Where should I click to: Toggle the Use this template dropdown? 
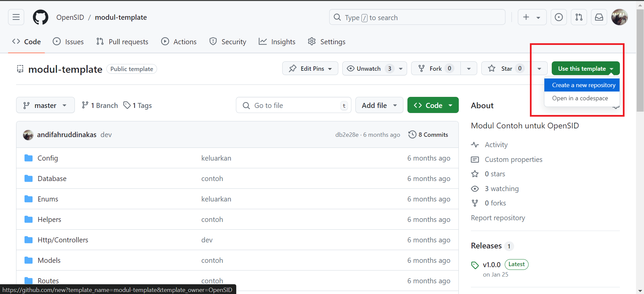[x=586, y=68]
